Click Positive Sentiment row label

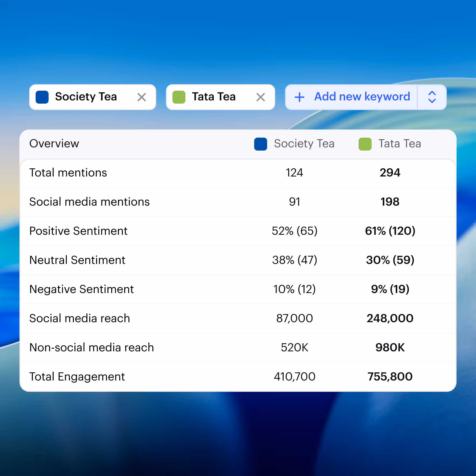coord(79,231)
